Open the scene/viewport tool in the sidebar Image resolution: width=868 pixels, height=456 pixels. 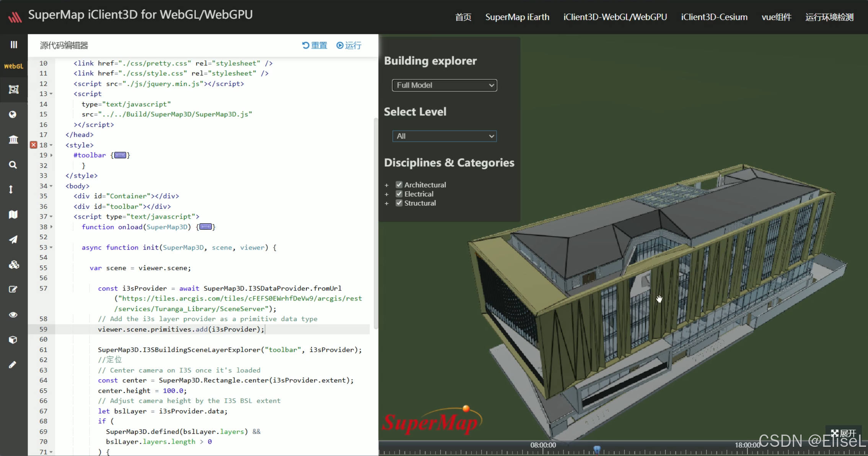pos(13,89)
